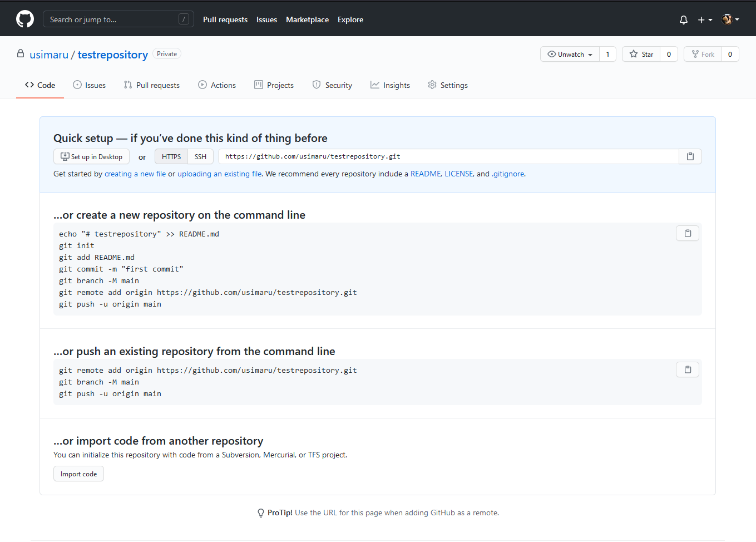Image resolution: width=756 pixels, height=542 pixels.
Task: Open the LICENSE link
Action: (458, 174)
